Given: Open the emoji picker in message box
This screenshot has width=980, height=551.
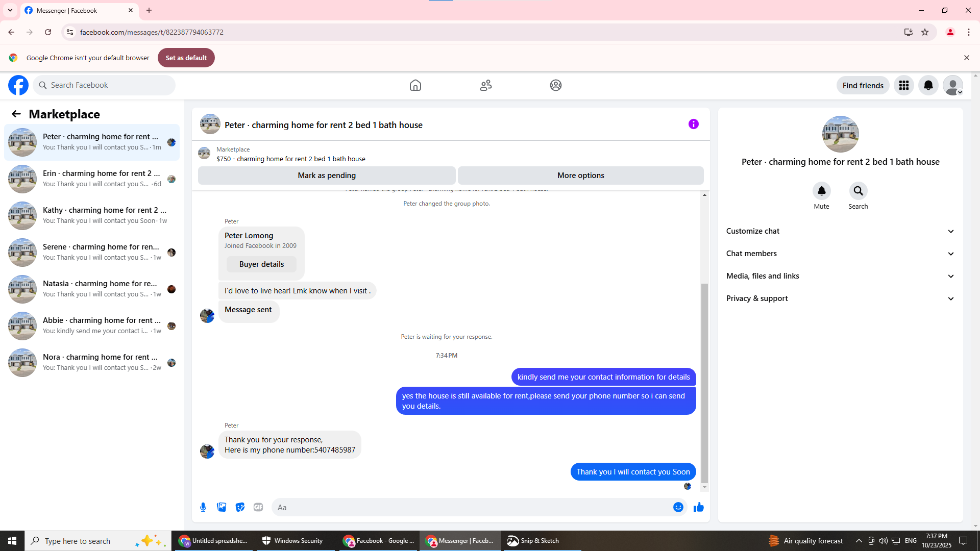Looking at the screenshot, I should pyautogui.click(x=678, y=507).
